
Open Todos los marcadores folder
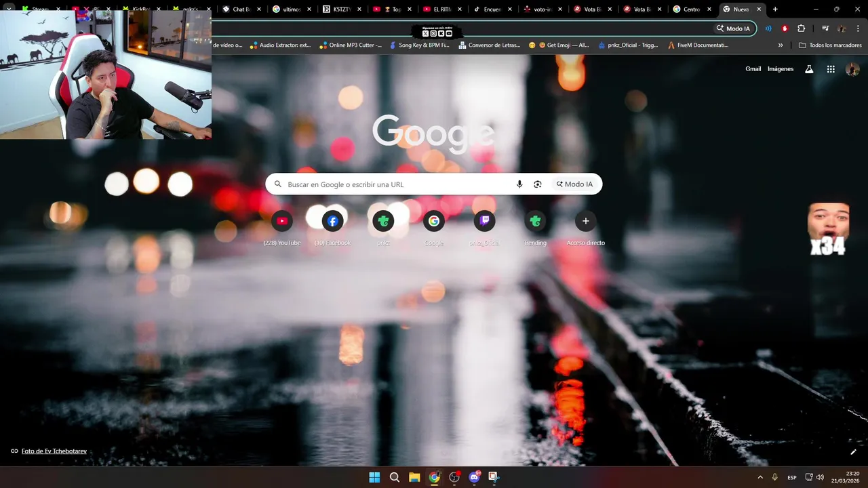coord(830,45)
